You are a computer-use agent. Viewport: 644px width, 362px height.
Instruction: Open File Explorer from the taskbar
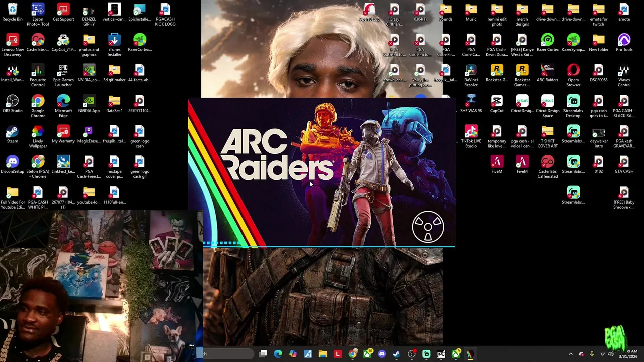tap(323, 354)
